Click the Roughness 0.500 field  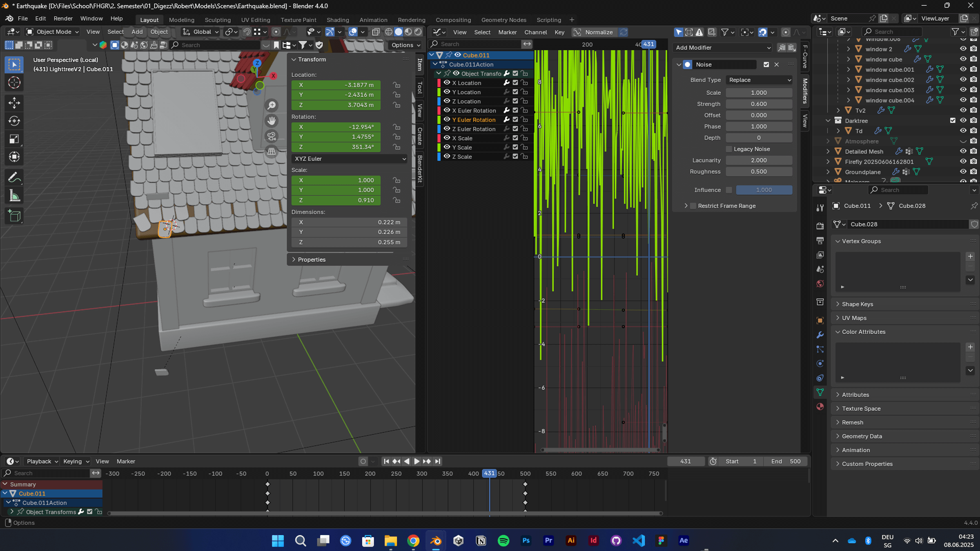tap(759, 172)
